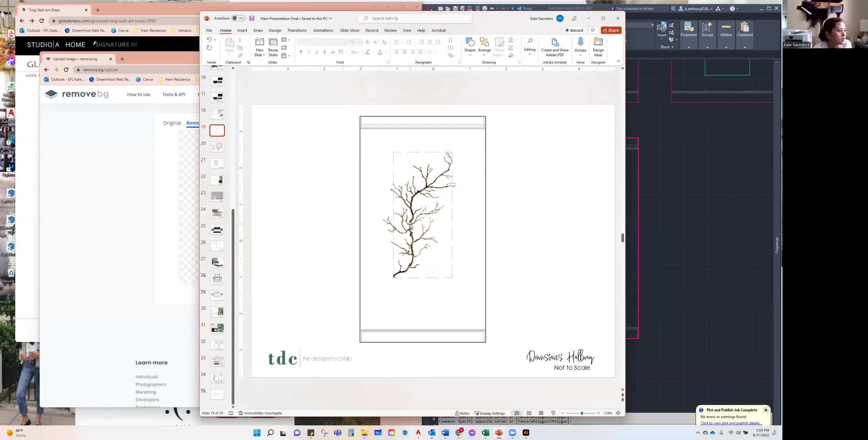Screen dimensions: 868x440
Task: Click the Comments icon next to Share
Action: [x=593, y=30]
